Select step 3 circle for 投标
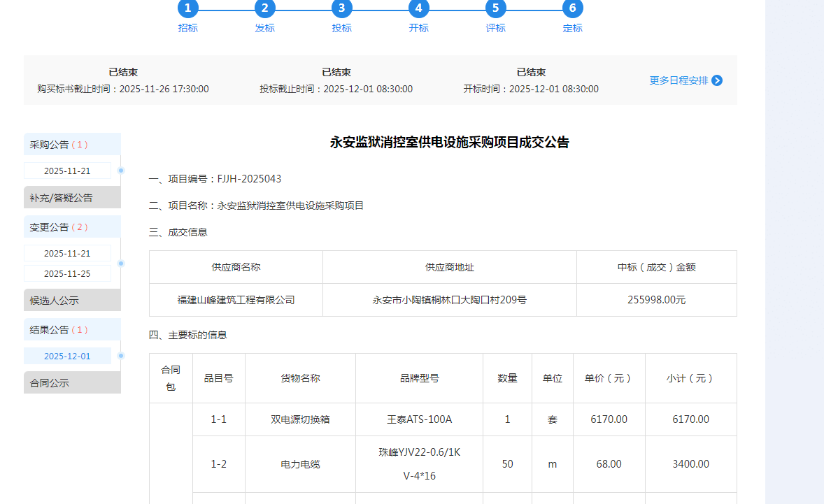Image resolution: width=824 pixels, height=504 pixels. point(341,8)
